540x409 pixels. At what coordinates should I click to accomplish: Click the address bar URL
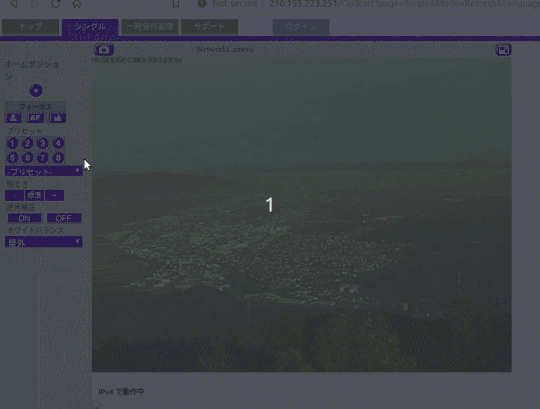[x=404, y=4]
